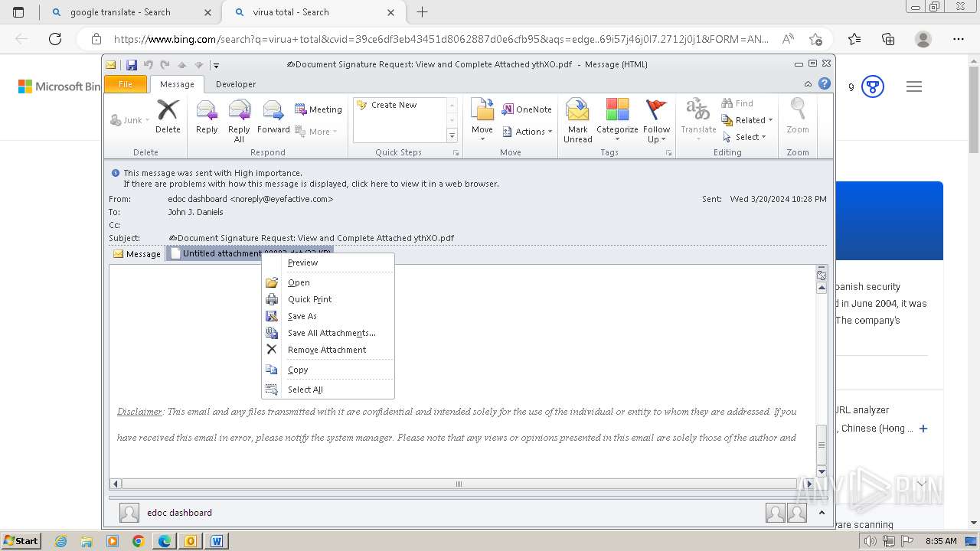
Task: Expand the Junk dropdown
Action: (x=129, y=120)
